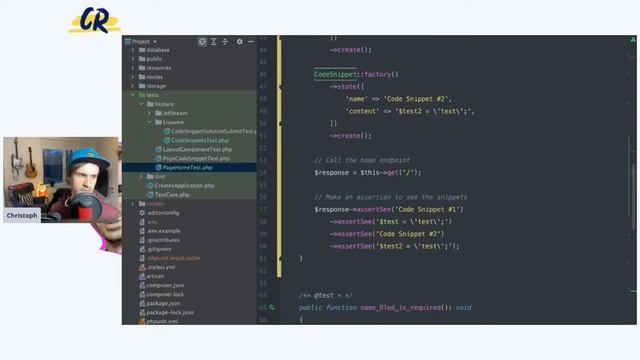Open .env.example file
The width and height of the screenshot is (640, 360).
pos(160,231)
